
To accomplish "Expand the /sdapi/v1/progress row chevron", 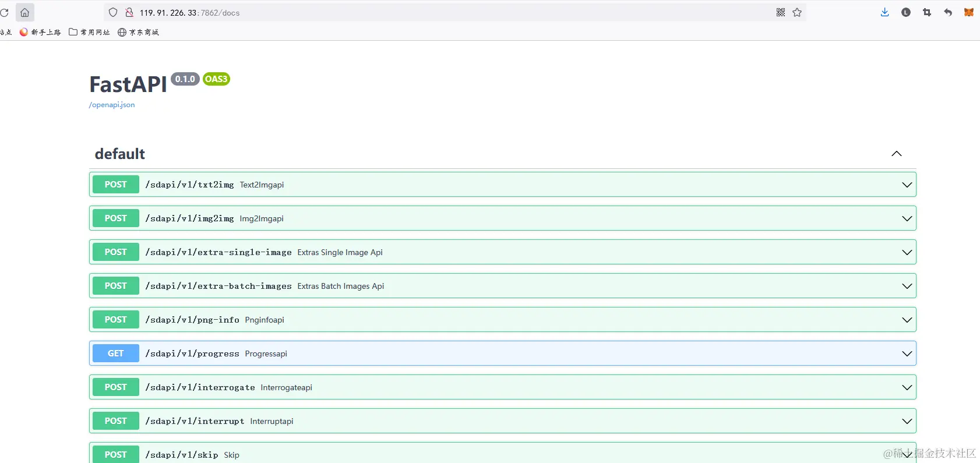I will [907, 354].
